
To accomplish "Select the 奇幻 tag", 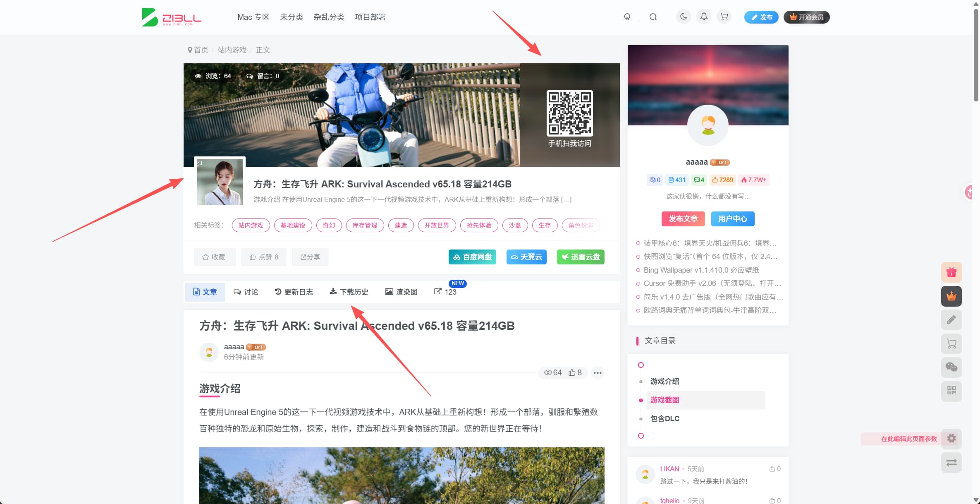I will [329, 226].
